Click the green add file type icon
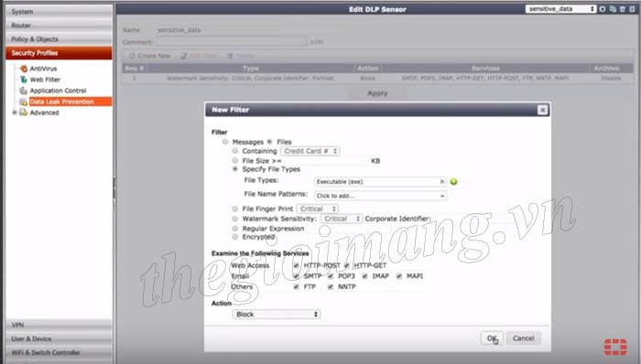 click(x=453, y=182)
